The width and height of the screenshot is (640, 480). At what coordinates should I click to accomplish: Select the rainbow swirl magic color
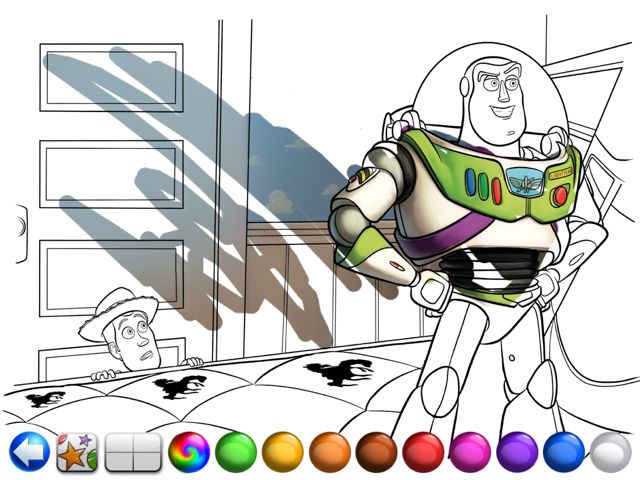[189, 452]
